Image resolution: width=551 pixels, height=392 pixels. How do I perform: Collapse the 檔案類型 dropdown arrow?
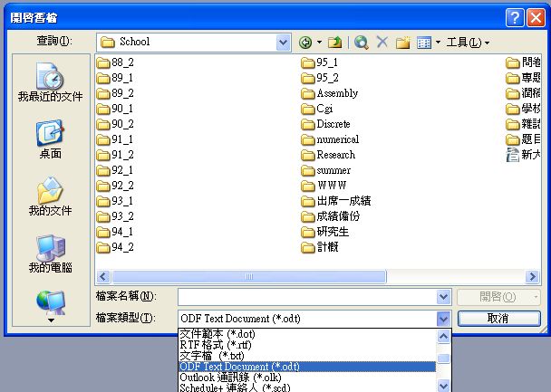click(x=443, y=319)
